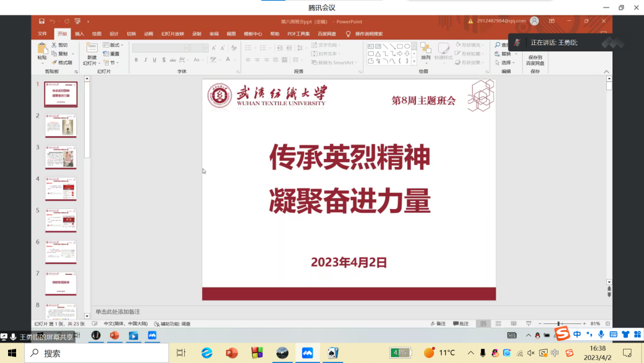Click the New Slide icon
Viewport: 644px width, 363px height.
click(91, 49)
